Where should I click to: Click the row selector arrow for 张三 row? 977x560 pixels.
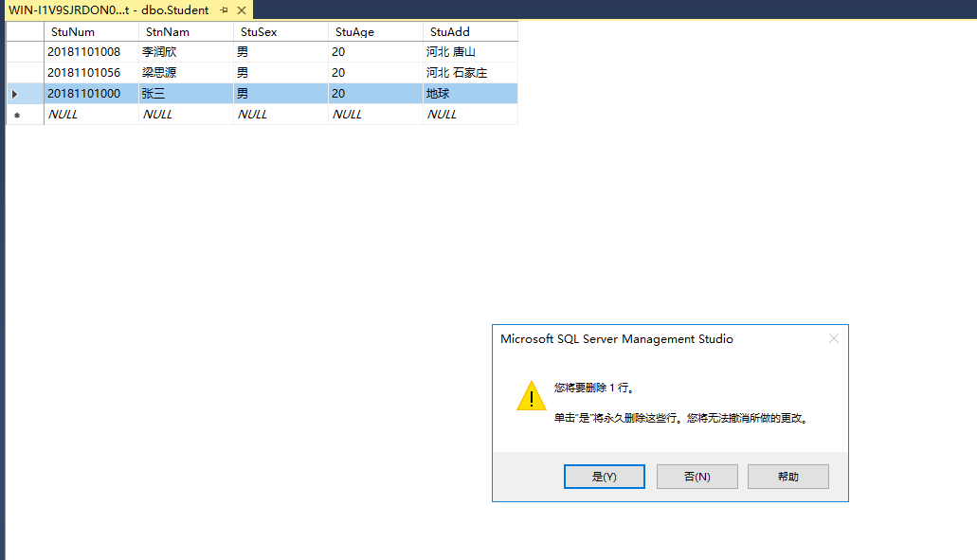[25, 94]
